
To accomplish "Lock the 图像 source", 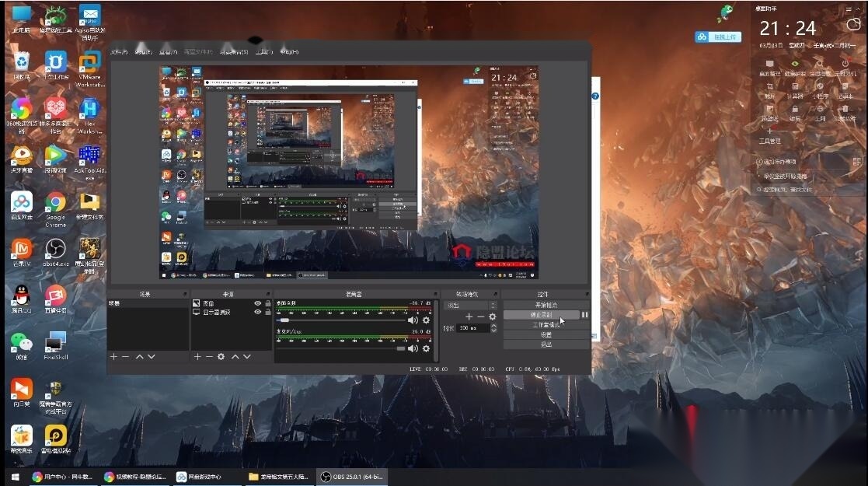I will coord(268,304).
